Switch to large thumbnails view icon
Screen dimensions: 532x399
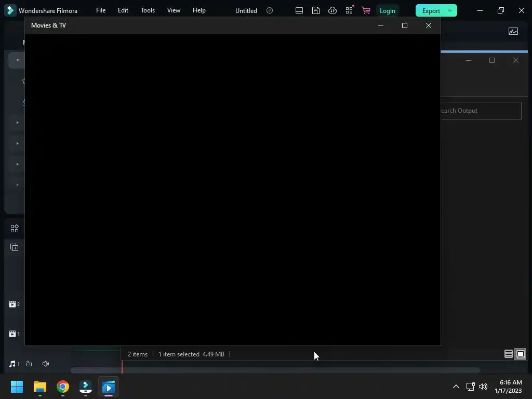(521, 354)
